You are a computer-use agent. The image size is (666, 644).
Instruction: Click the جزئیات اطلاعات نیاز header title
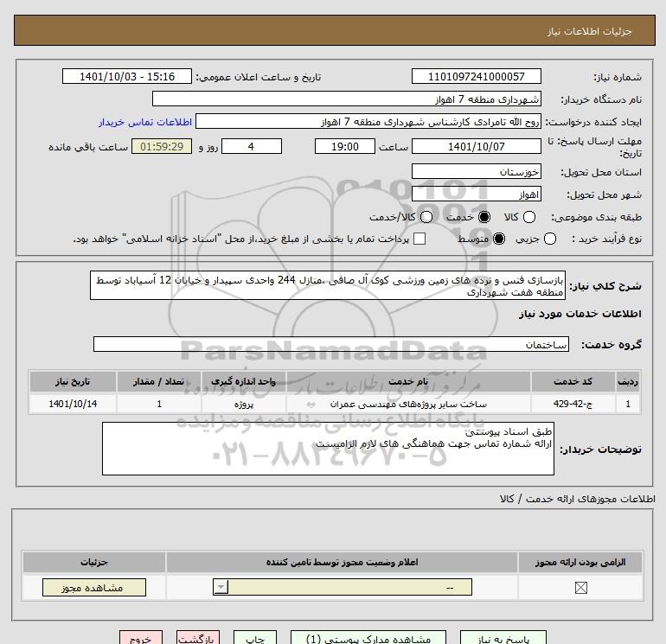tap(590, 31)
